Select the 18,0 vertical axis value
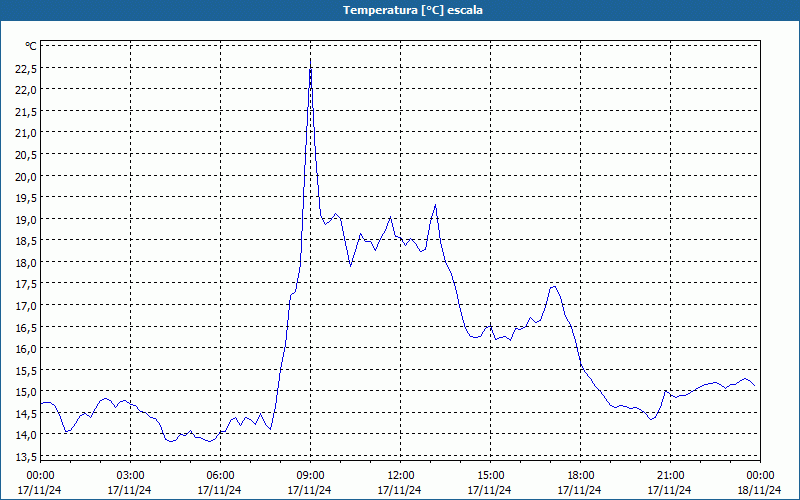 (26, 262)
